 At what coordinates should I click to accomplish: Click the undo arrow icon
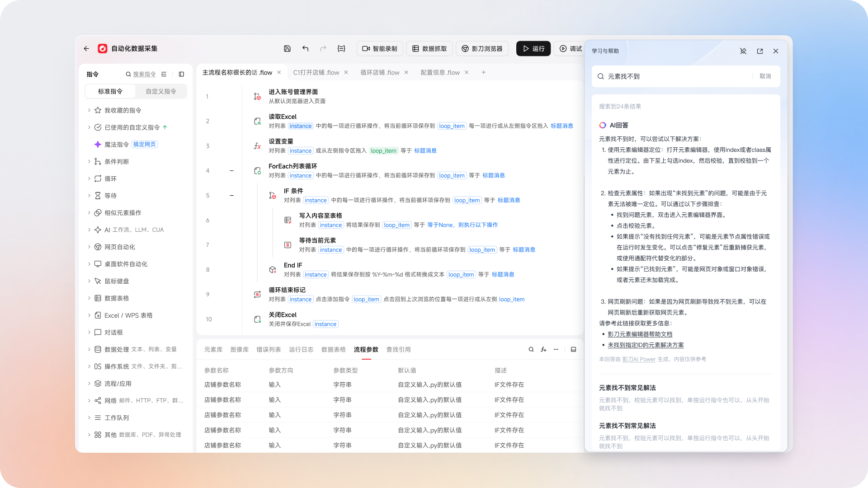point(306,49)
